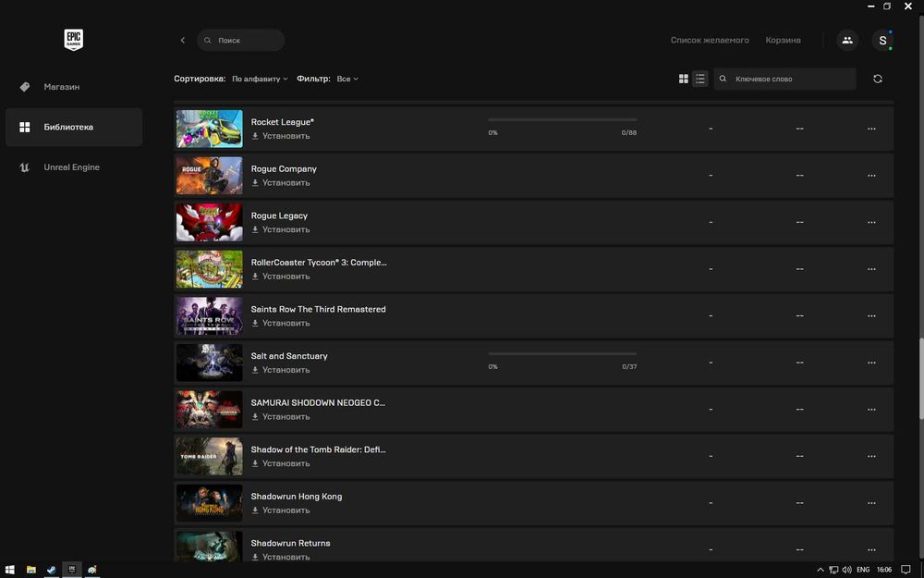924x578 pixels.
Task: Go back with the left arrow
Action: point(183,40)
